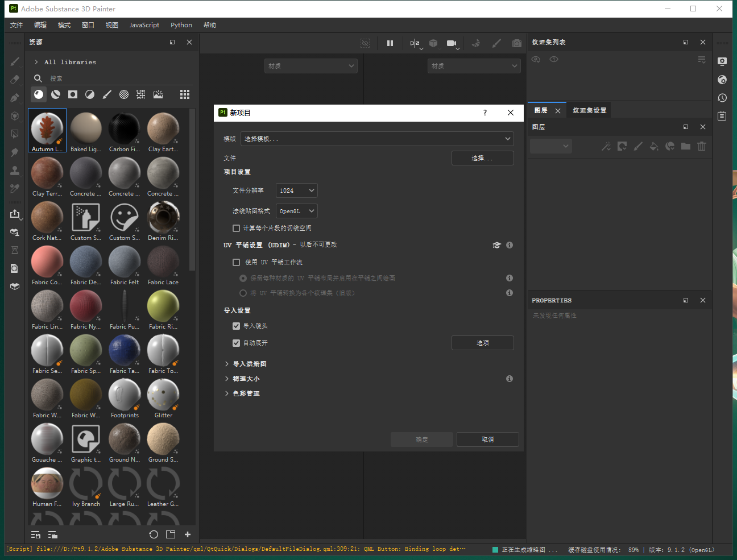
Task: Select the Clone stamp tool
Action: click(x=15, y=171)
